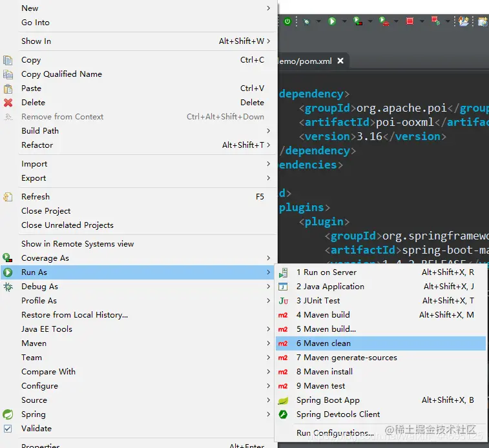Click the Copy Qualified Name icon
Screen dimensions: 489x448
pyautogui.click(x=8, y=74)
